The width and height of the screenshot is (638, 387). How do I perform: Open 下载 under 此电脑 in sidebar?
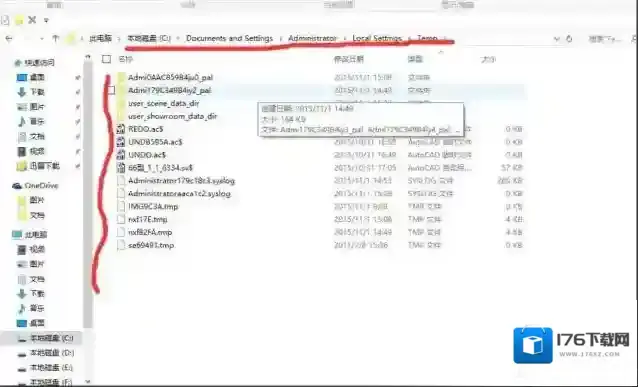pos(37,293)
